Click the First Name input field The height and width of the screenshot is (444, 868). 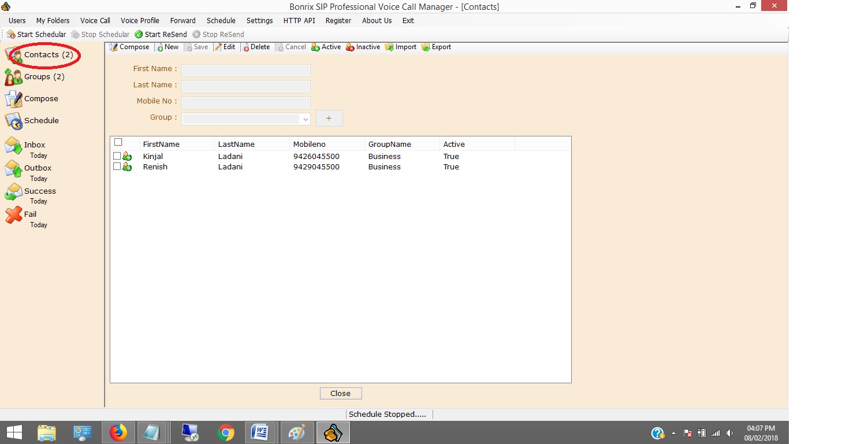(x=246, y=71)
